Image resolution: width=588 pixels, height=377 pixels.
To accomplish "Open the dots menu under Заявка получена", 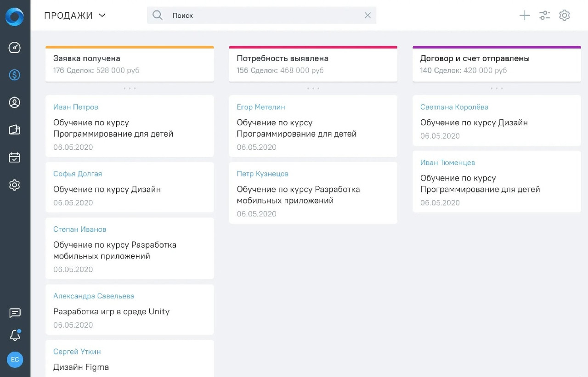I will click(x=130, y=88).
